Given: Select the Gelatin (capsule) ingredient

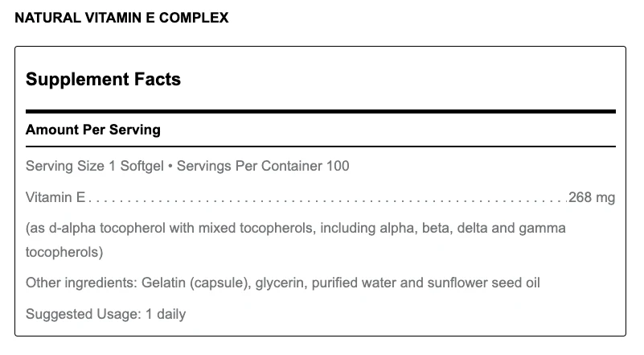Looking at the screenshot, I should (195, 283).
